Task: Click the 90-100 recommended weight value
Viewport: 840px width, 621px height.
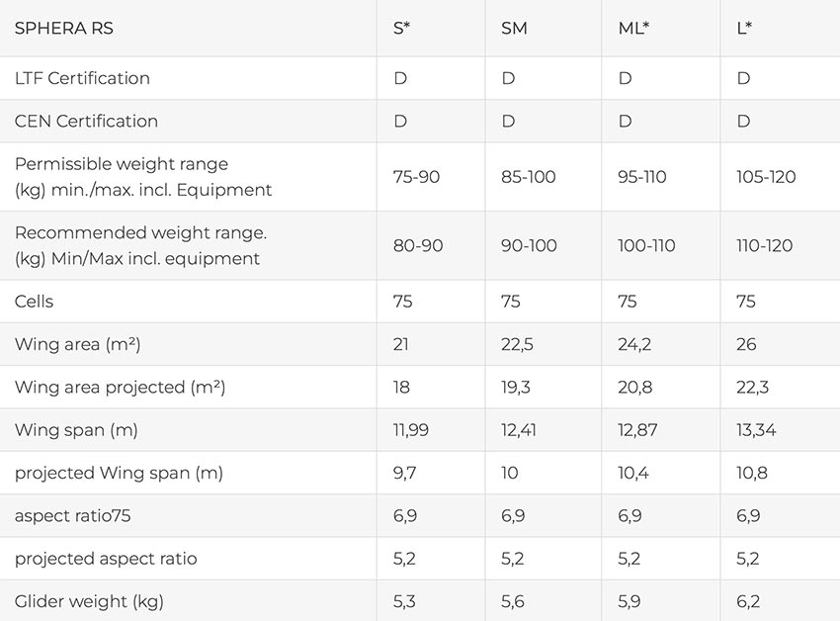Action: click(x=529, y=245)
